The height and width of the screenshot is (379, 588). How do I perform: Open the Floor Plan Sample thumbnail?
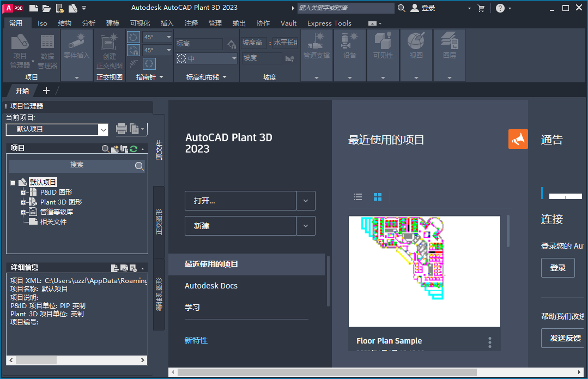[424, 271]
